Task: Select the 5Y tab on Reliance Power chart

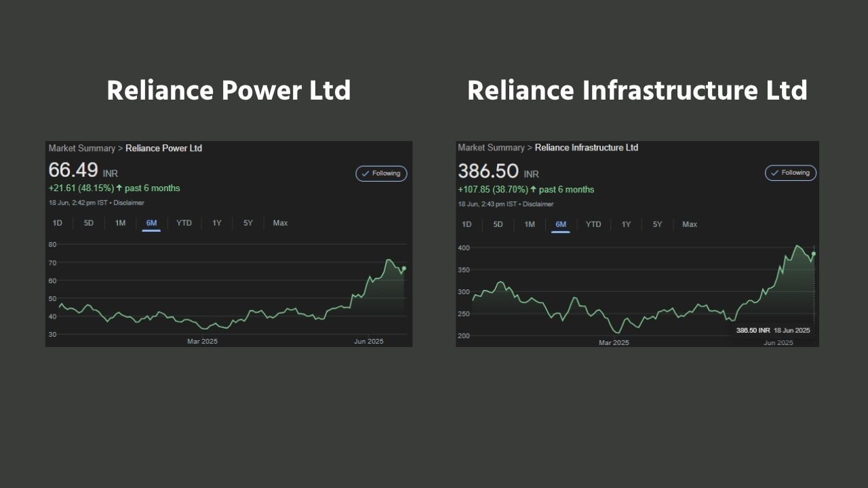Action: pos(248,223)
